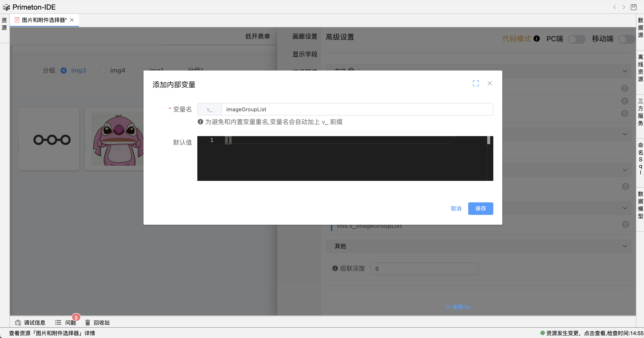Click the code editor vertical scrollbar
This screenshot has height=338, width=644.
[489, 140]
